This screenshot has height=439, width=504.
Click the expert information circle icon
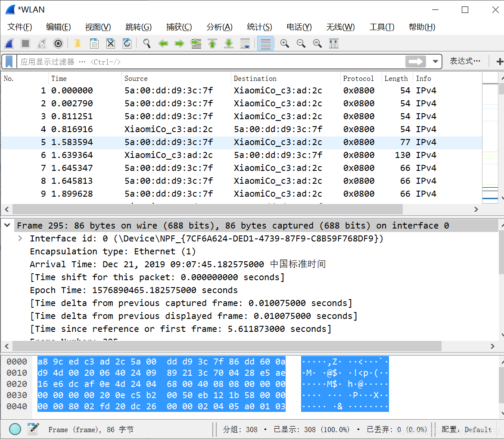pos(15,429)
